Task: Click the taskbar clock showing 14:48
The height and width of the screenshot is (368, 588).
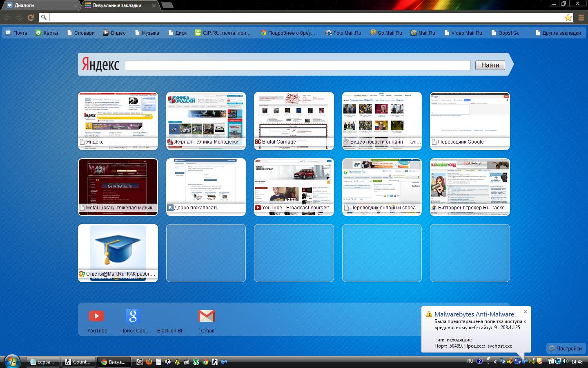Action: (x=577, y=362)
